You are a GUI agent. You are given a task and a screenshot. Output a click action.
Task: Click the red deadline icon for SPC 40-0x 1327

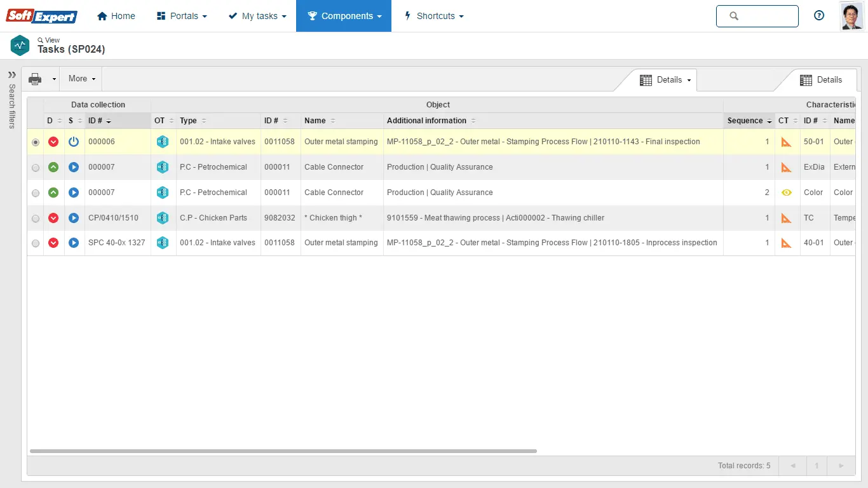53,243
